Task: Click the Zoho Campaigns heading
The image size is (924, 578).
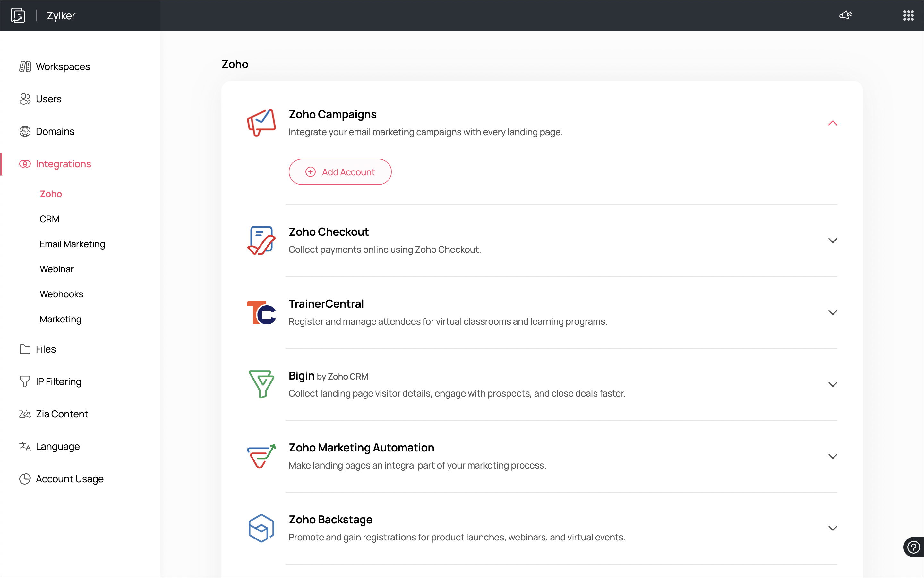Action: click(332, 114)
